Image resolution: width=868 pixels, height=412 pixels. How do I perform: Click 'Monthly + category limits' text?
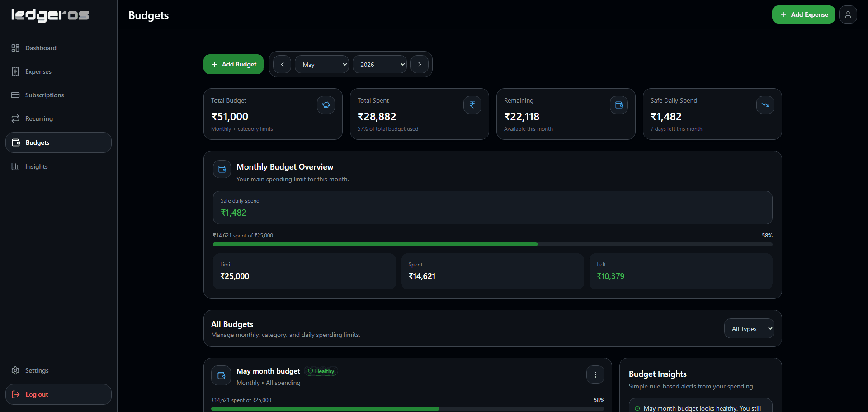pos(242,129)
